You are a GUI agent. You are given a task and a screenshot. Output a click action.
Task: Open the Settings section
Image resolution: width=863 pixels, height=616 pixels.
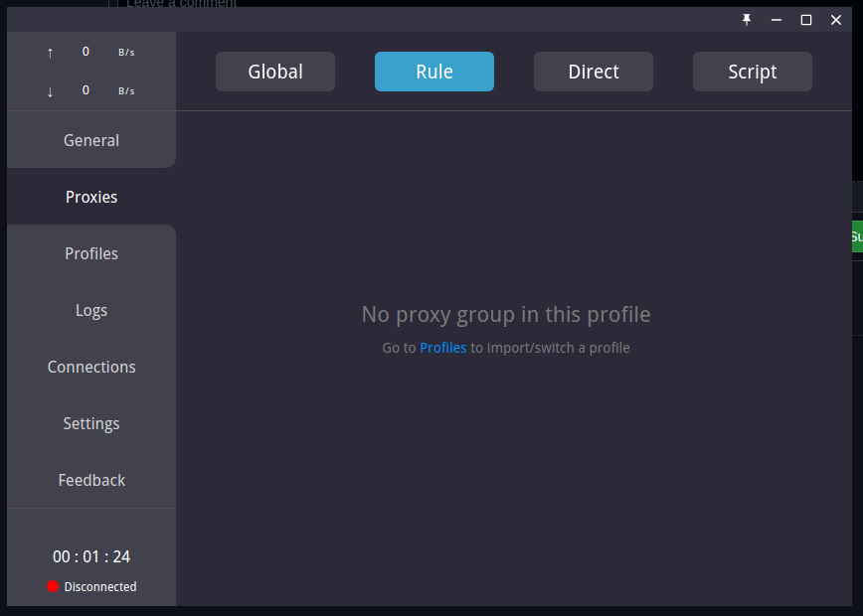click(90, 423)
